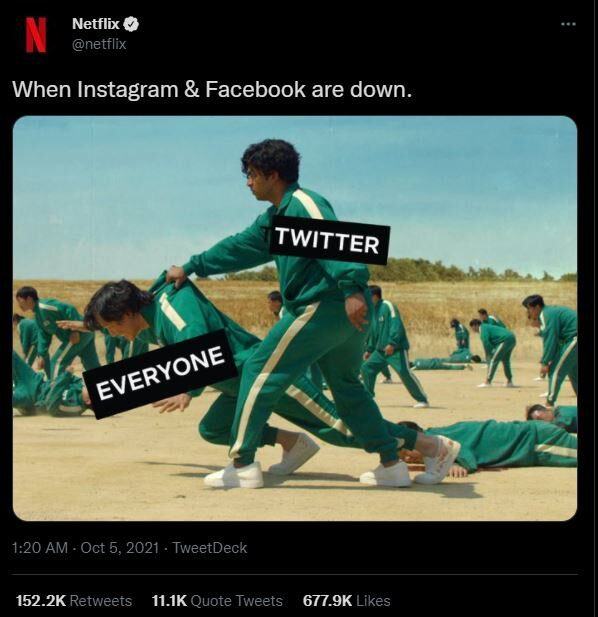Image resolution: width=598 pixels, height=617 pixels.
Task: Click the Netflix red N profile avatar
Action: 36,35
